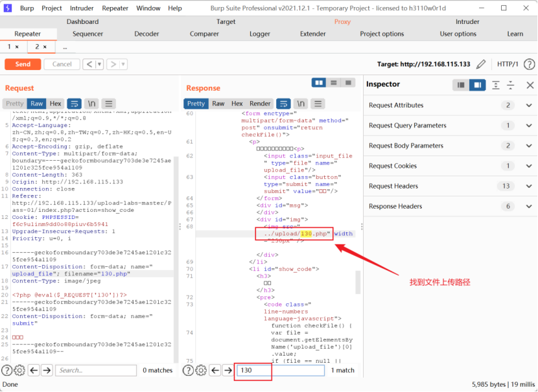Click Request panel vertical scrollbar
Image resolution: width=538 pixels, height=392 pixels.
[176, 260]
